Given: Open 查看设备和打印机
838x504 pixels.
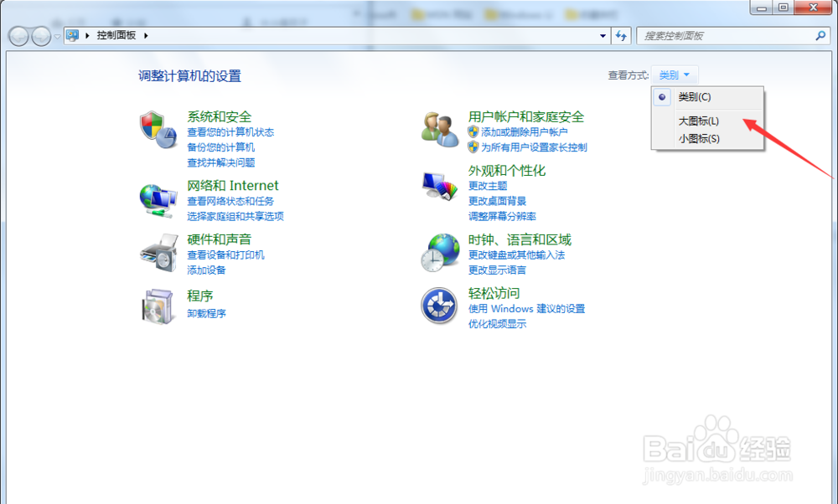Looking at the screenshot, I should [x=225, y=255].
